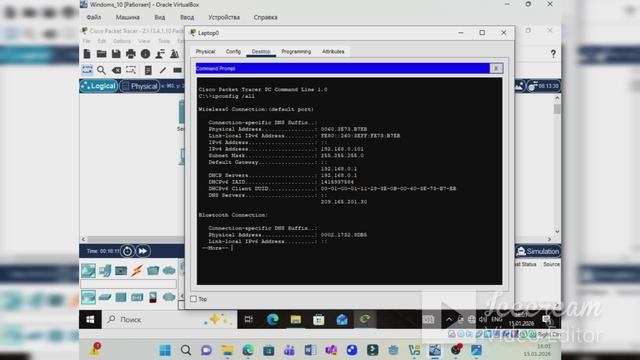Select the Hubs subcategory icon
Screen dimensions: 640x360
pyautogui.click(x=121, y=297)
